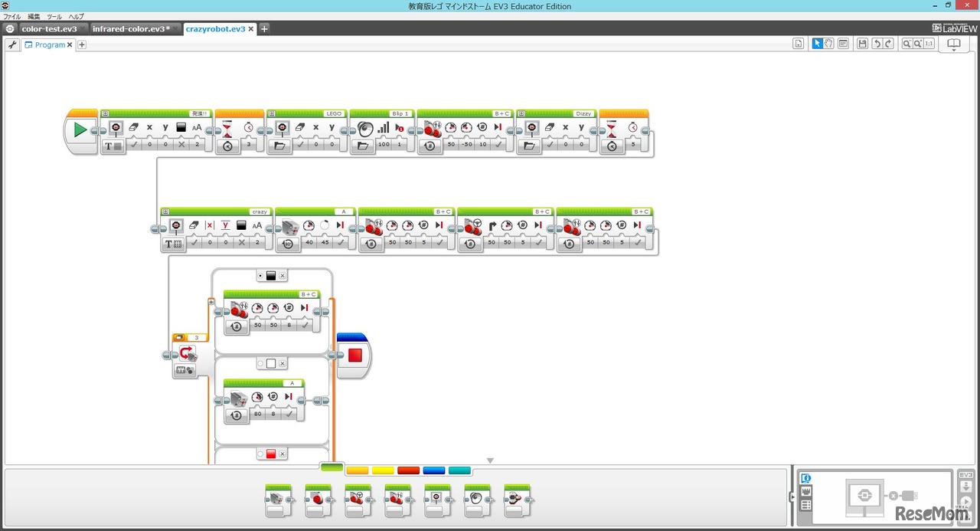Open the red Data Operations palette tab
The width and height of the screenshot is (980, 531).
coord(408,470)
